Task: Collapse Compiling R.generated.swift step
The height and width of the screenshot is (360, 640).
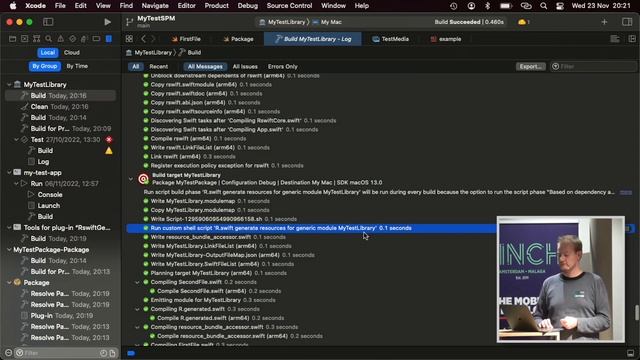Action: point(138,309)
